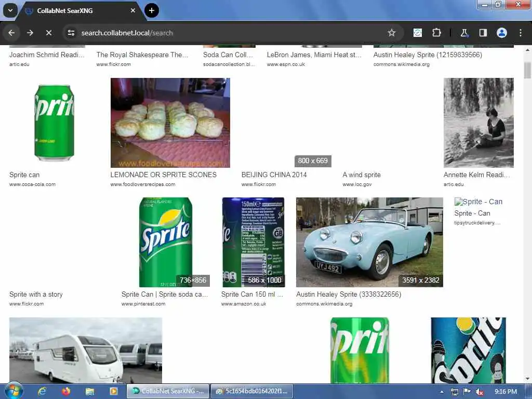Viewport: 532px width, 399px height.
Task: Open the light blue Austin Healey Sprite photo
Action: click(369, 242)
